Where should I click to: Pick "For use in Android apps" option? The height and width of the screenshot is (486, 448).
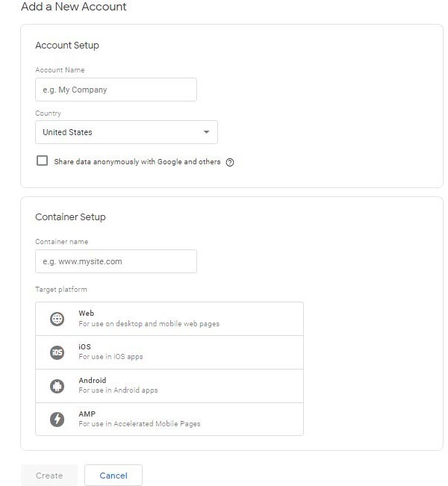pyautogui.click(x=118, y=390)
